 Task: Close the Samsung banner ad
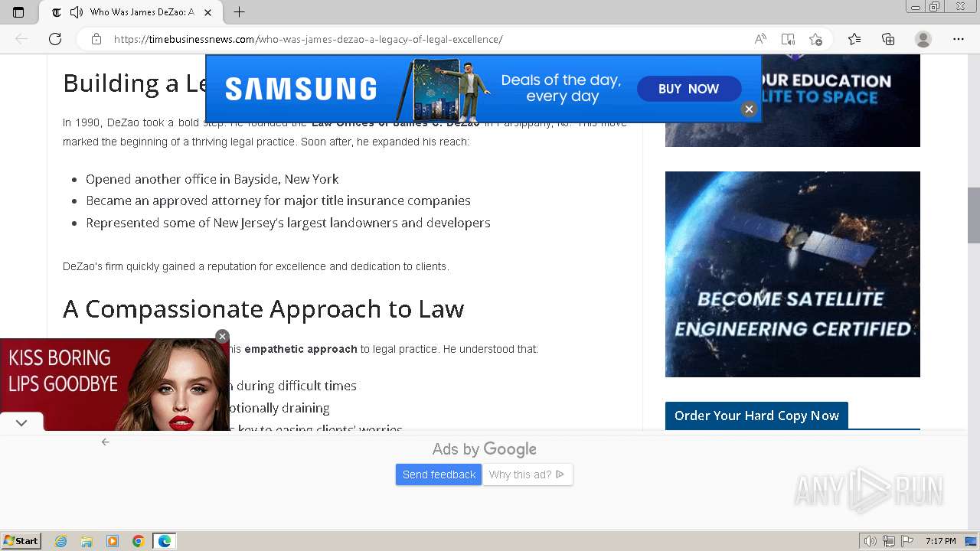(x=749, y=109)
